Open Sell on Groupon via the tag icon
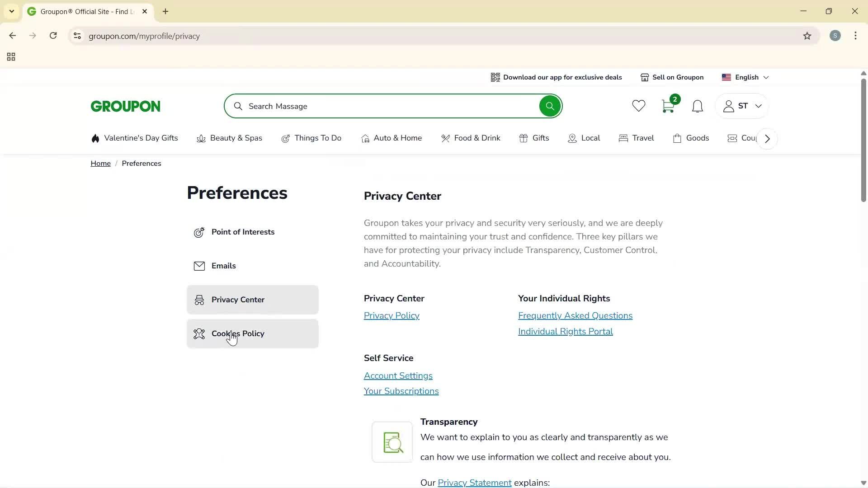 coord(644,77)
